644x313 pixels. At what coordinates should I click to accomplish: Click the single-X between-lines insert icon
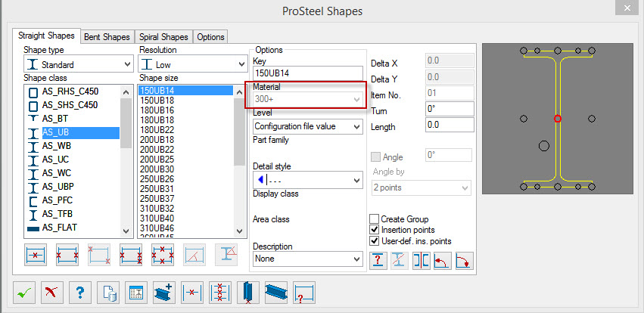(192, 293)
